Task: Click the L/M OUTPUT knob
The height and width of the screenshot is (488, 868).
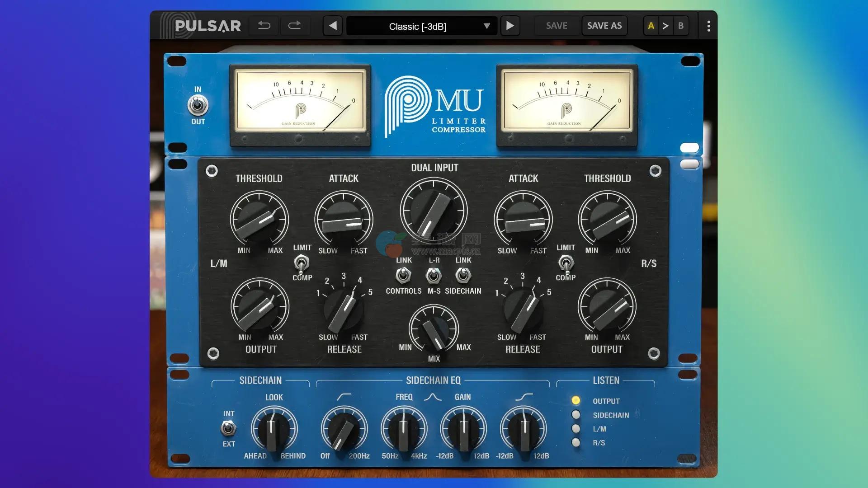Action: [259, 306]
